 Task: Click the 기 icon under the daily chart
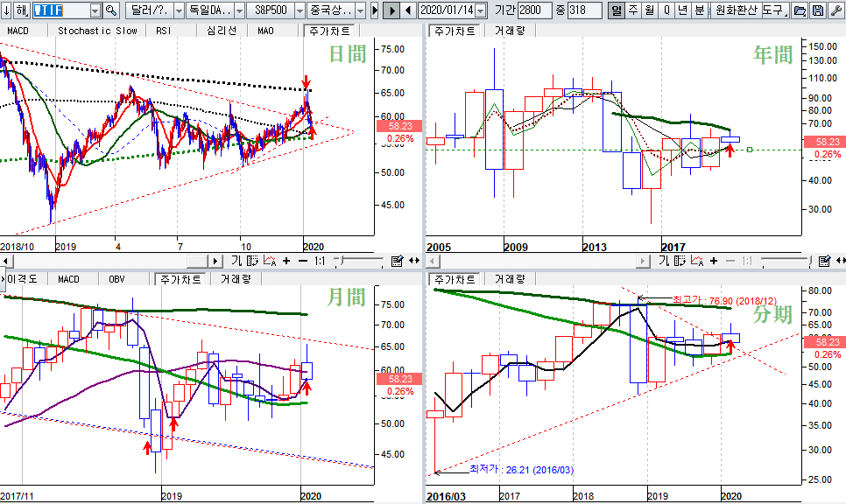[236, 261]
